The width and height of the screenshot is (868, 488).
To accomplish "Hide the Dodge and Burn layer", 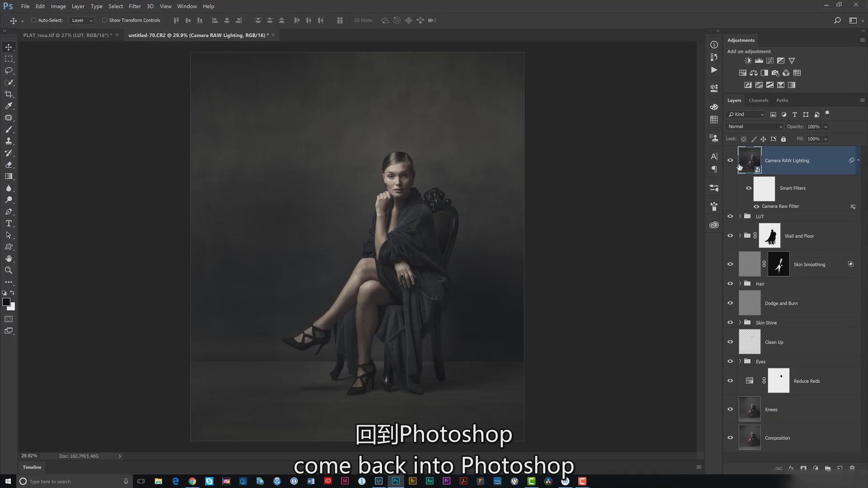I will 730,303.
